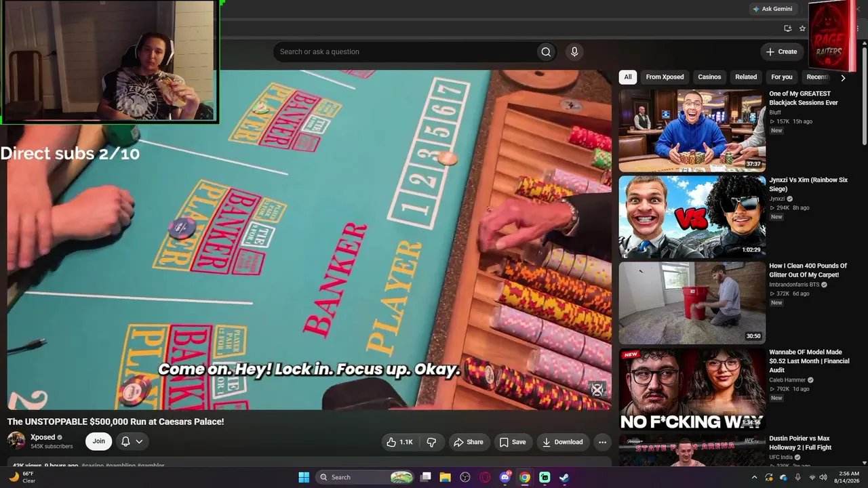The image size is (868, 488).
Task: Click the install app icon in address bar
Action: [x=787, y=28]
